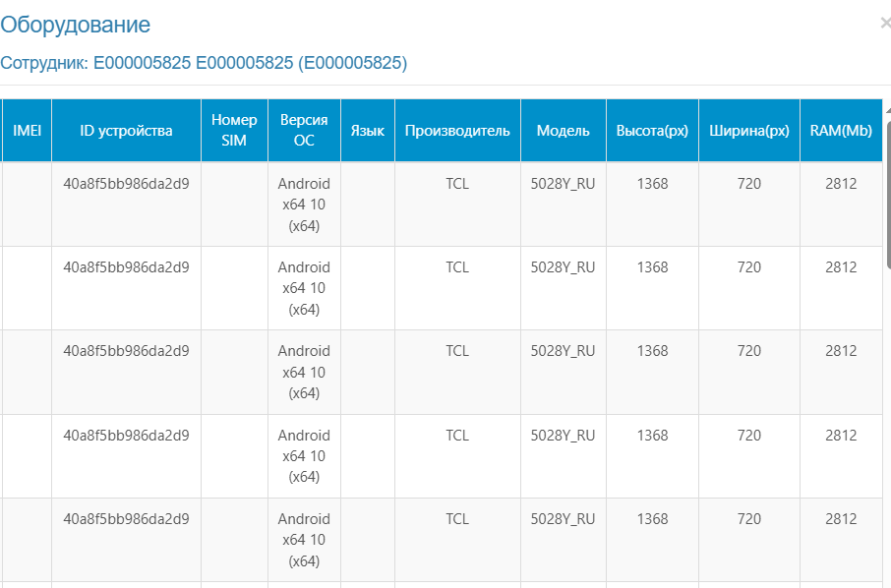Viewport: 891px width, 588px height.
Task: Click the Сотрудник E000005825 heading
Action: [x=204, y=63]
